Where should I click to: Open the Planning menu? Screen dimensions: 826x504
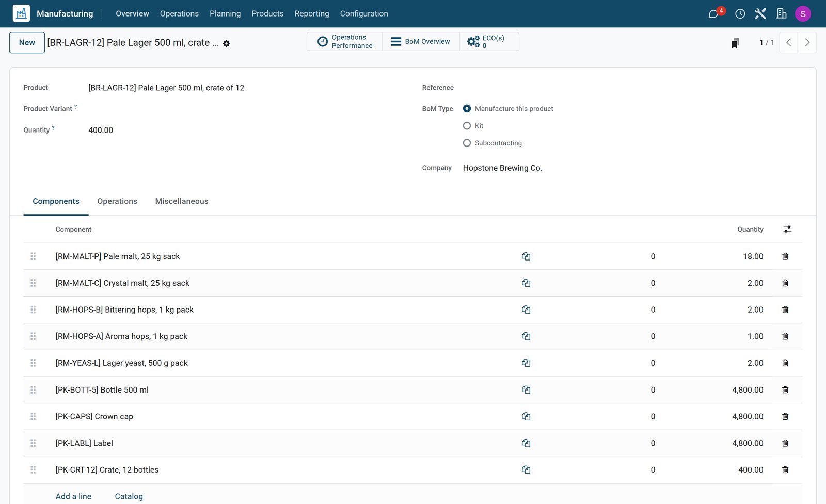[x=225, y=14]
